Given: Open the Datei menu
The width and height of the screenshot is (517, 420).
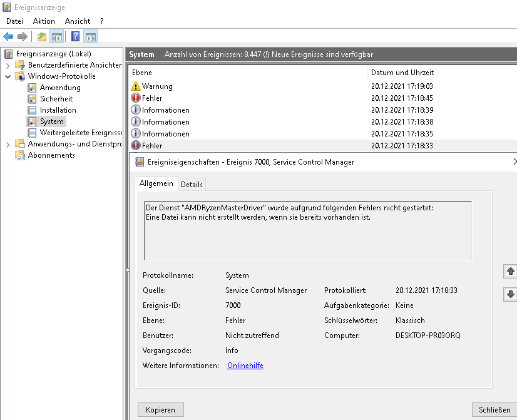Looking at the screenshot, I should (14, 21).
